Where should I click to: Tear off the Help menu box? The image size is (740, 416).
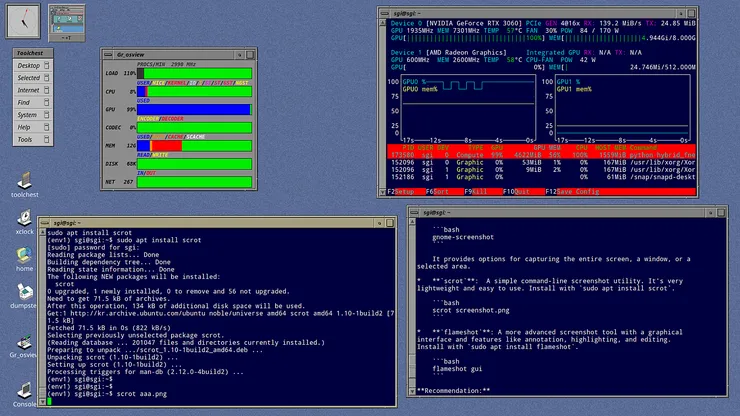pos(46,127)
